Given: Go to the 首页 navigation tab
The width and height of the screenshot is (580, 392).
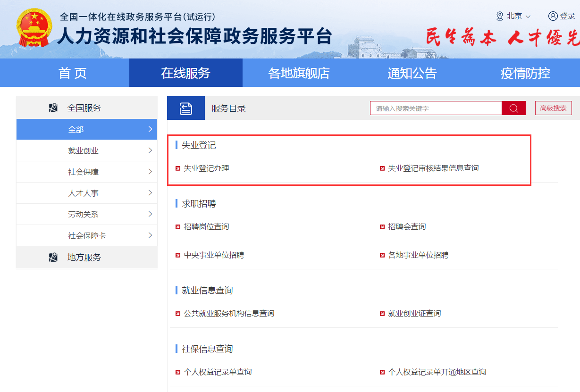Looking at the screenshot, I should point(72,73).
